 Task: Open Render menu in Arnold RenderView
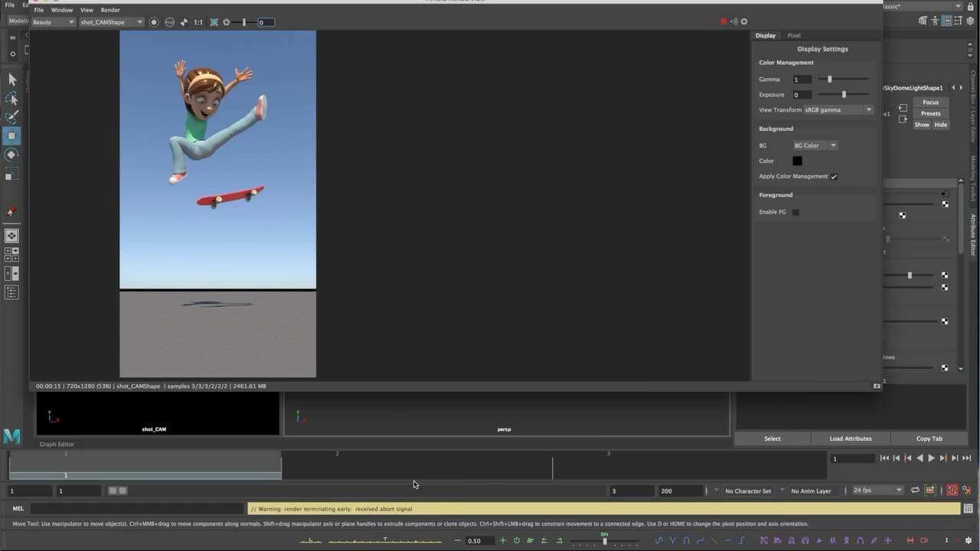[110, 10]
